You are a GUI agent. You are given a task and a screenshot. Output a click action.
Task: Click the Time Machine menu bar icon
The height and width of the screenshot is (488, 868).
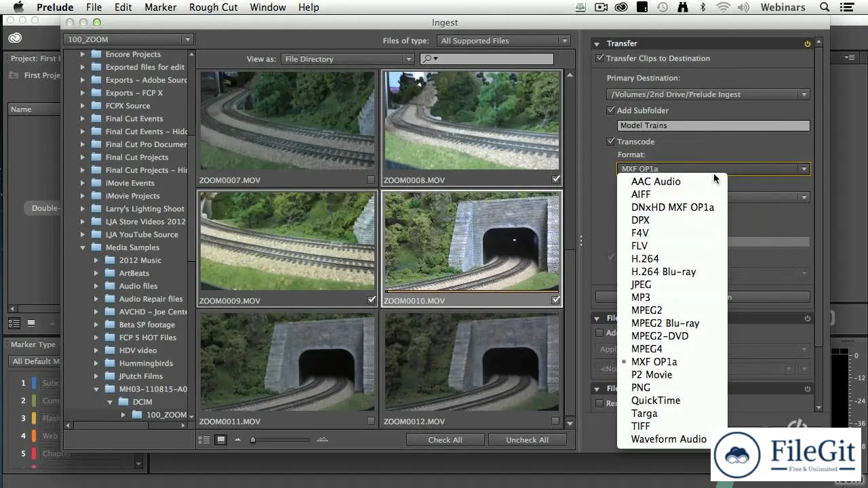tap(662, 7)
